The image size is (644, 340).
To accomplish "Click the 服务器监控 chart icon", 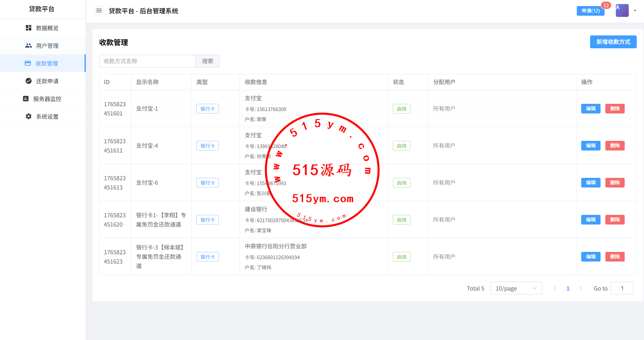I will click(x=26, y=99).
